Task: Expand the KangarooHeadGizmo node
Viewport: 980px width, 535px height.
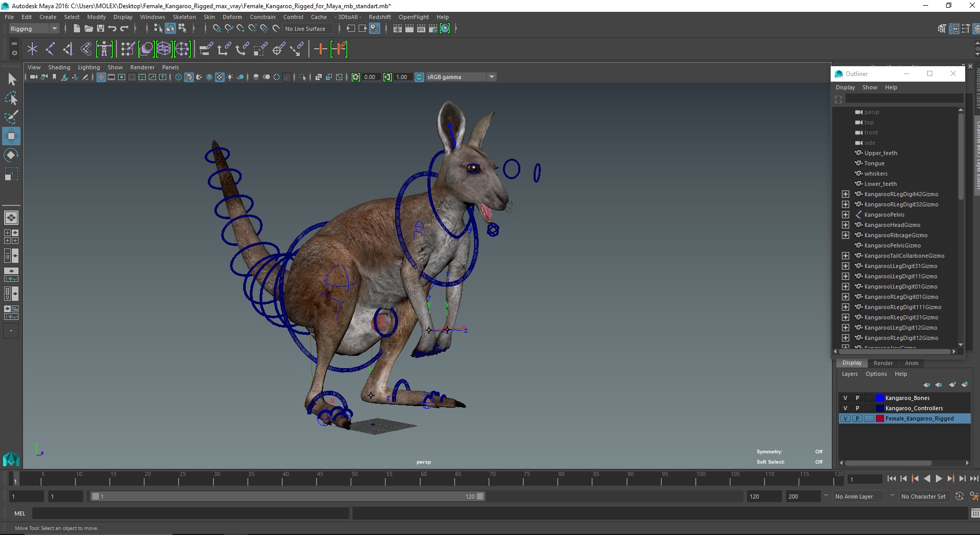Action: click(845, 225)
